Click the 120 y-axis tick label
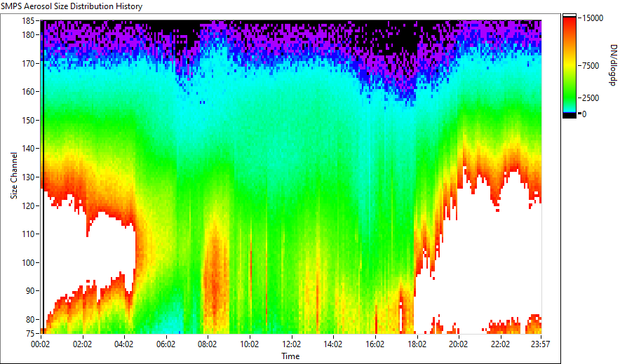Screen dimensions: 620x364 coord(27,206)
